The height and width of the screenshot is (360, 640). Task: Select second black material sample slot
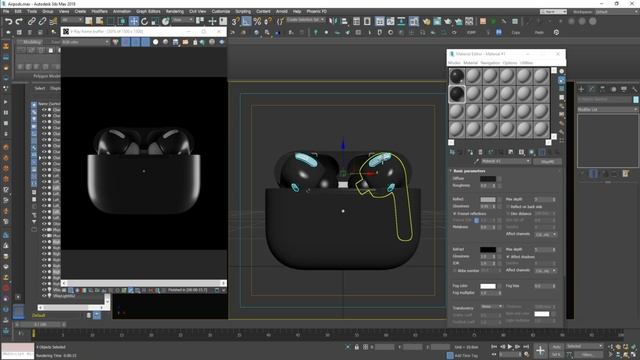[x=457, y=94]
